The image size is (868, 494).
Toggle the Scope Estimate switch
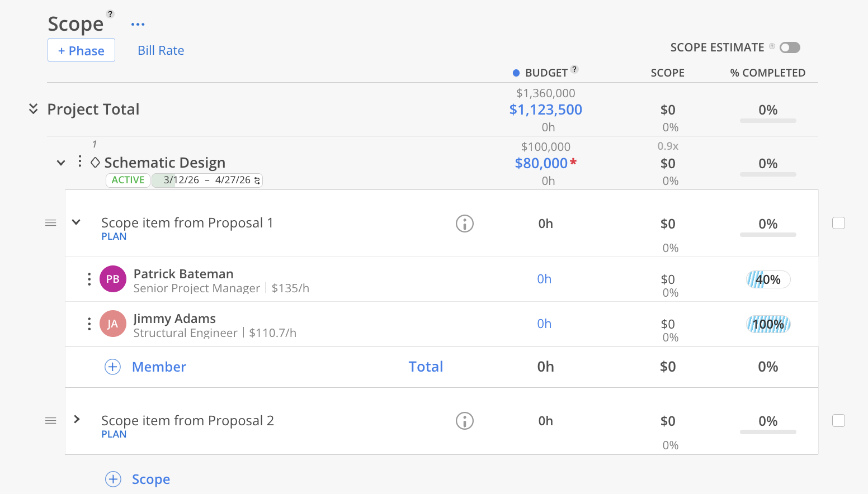[x=790, y=47]
